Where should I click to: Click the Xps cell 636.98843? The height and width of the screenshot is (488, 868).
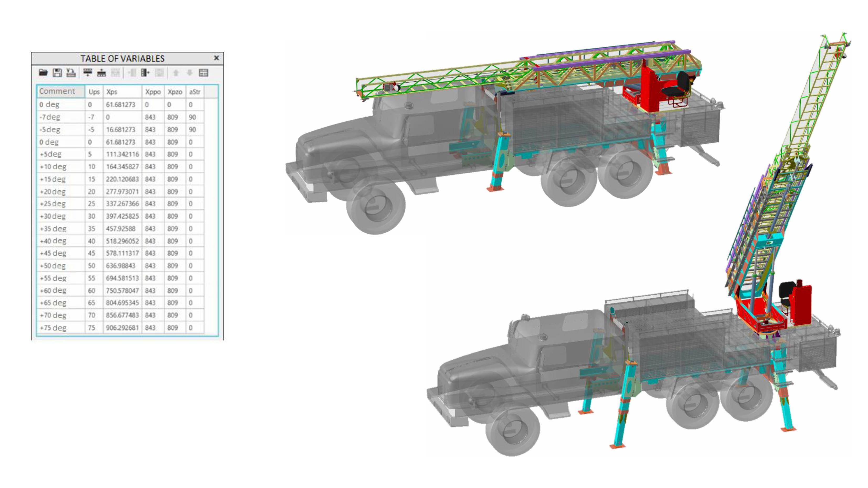pos(122,266)
